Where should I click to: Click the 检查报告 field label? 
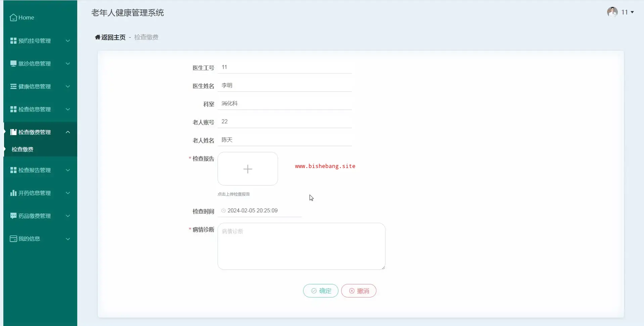(203, 159)
